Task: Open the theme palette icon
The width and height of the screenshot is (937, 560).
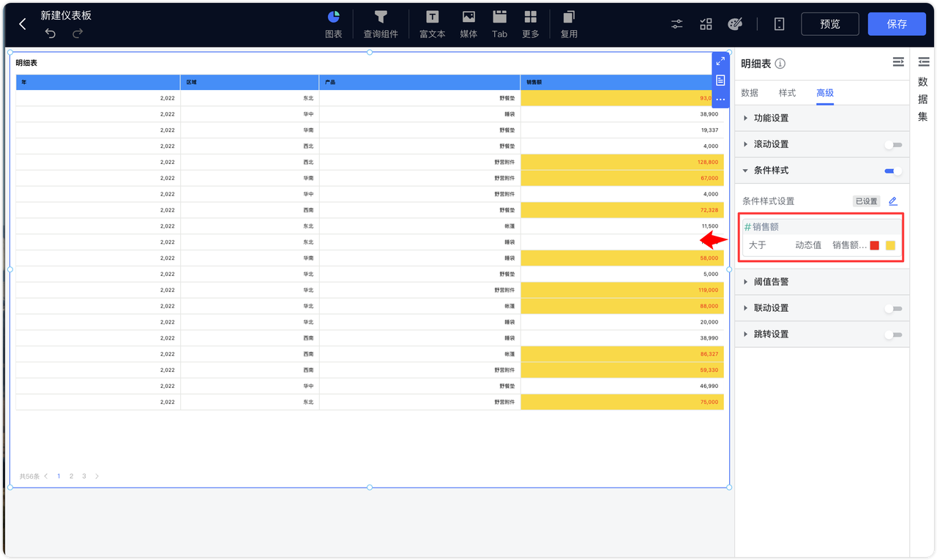Action: [735, 24]
